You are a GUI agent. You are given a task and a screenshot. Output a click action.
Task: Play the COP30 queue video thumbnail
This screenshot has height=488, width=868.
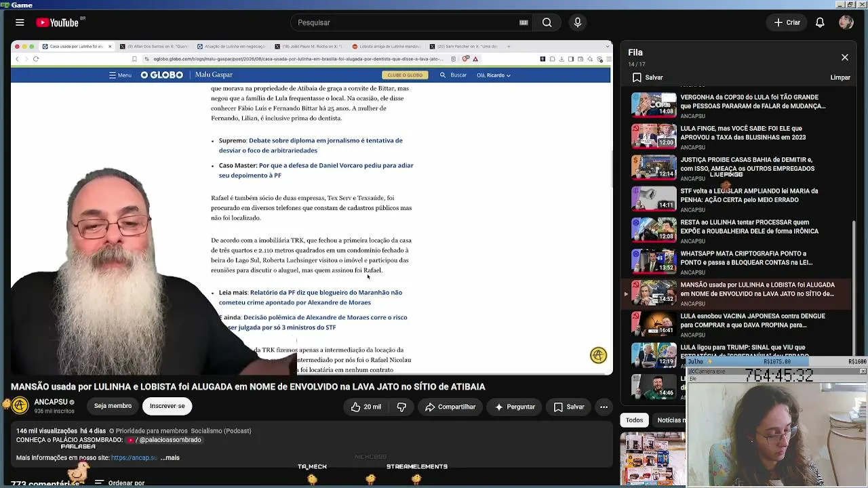click(x=654, y=105)
